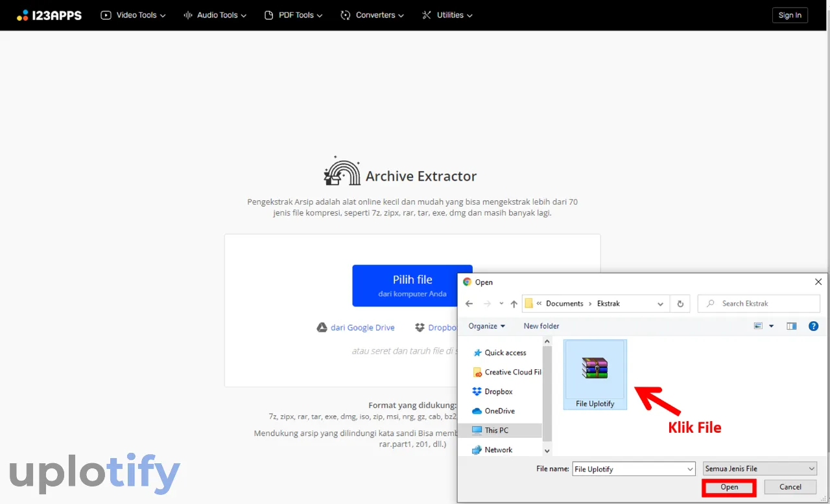Expand the File name dropdown arrow

point(690,469)
